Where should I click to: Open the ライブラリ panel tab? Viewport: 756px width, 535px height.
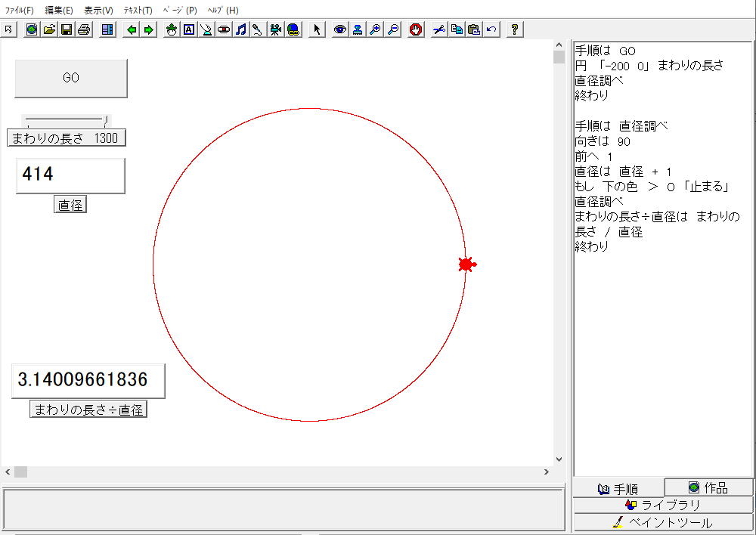tap(663, 505)
